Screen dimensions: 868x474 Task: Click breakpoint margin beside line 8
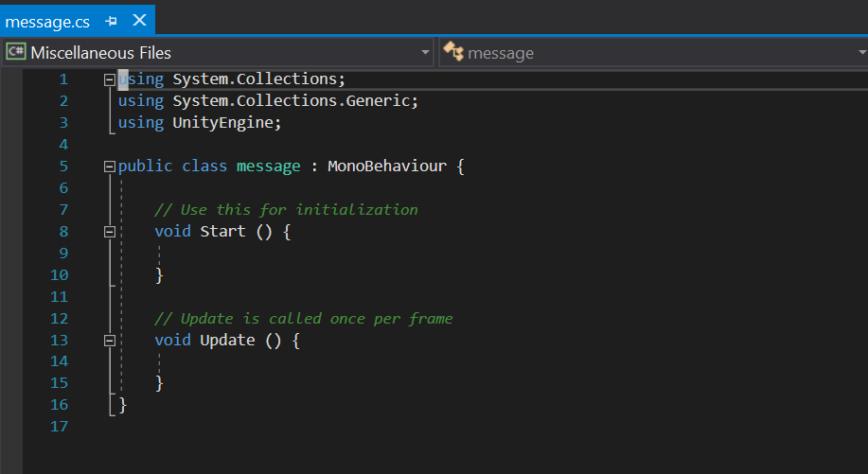coord(11,232)
